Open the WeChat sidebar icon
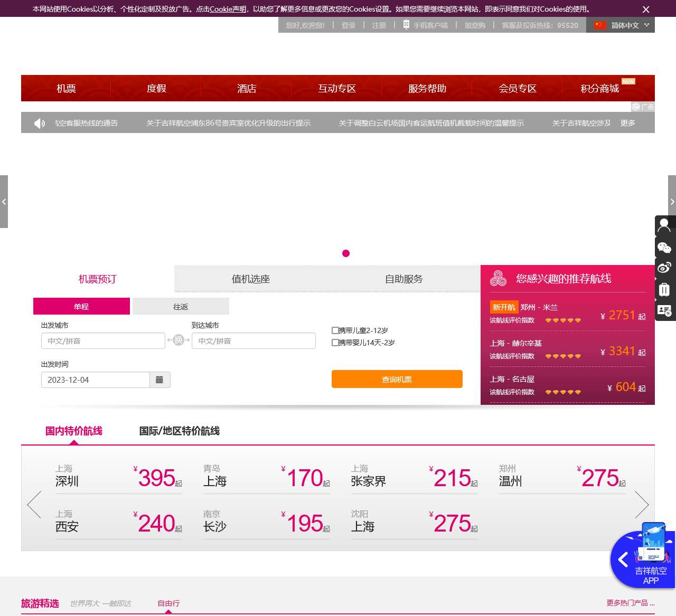The width and height of the screenshot is (676, 616). tap(664, 247)
